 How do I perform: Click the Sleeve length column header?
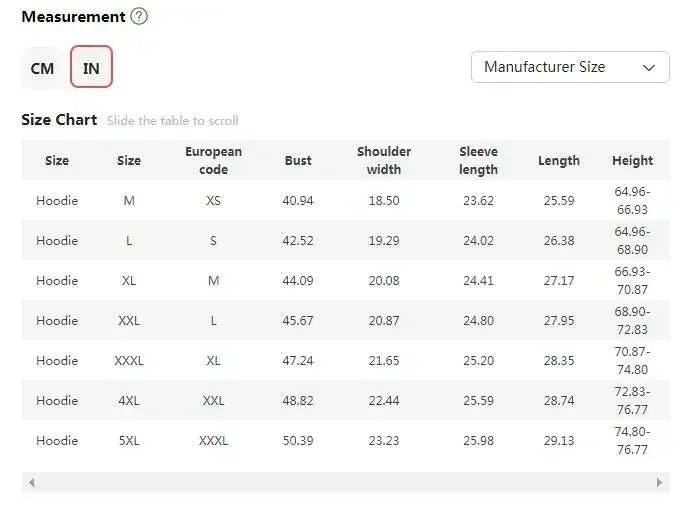pos(478,160)
